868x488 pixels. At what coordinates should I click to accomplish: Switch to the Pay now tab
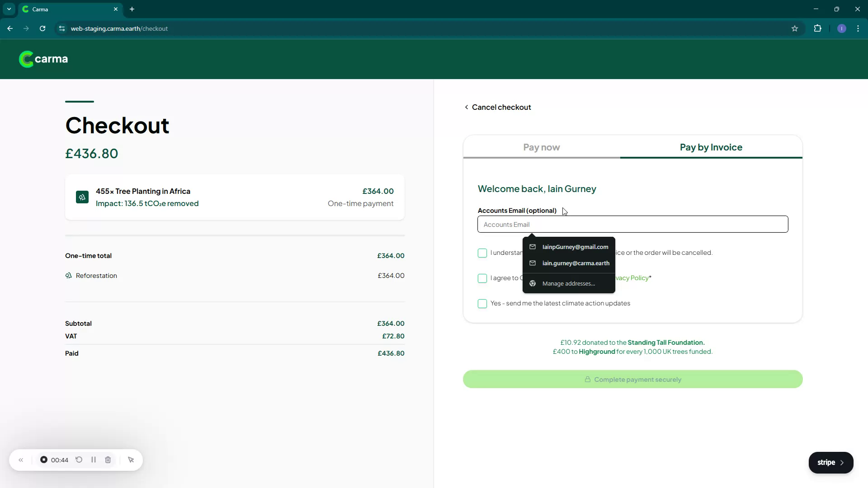(x=541, y=147)
